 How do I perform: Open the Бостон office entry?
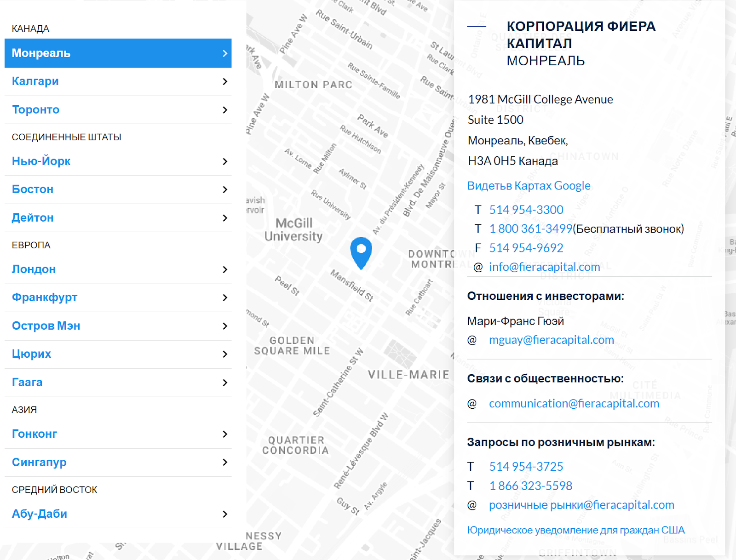click(118, 189)
